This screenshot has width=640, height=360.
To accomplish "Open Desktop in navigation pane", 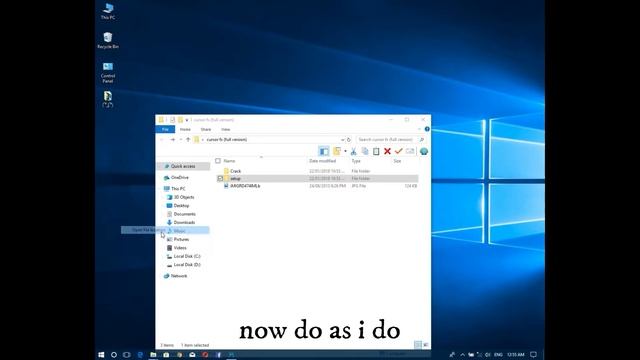I will [181, 206].
